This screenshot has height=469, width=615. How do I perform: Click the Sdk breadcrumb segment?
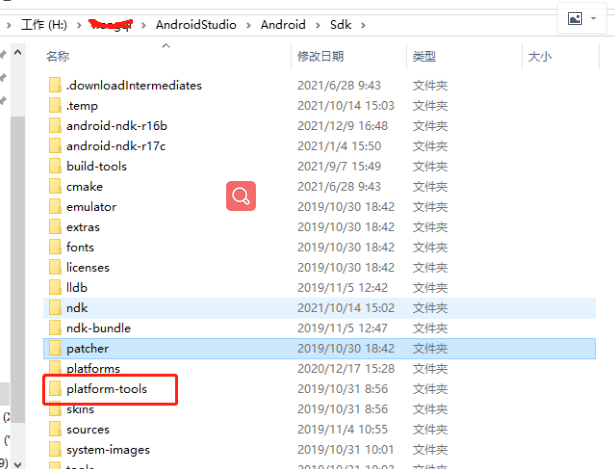[340, 25]
